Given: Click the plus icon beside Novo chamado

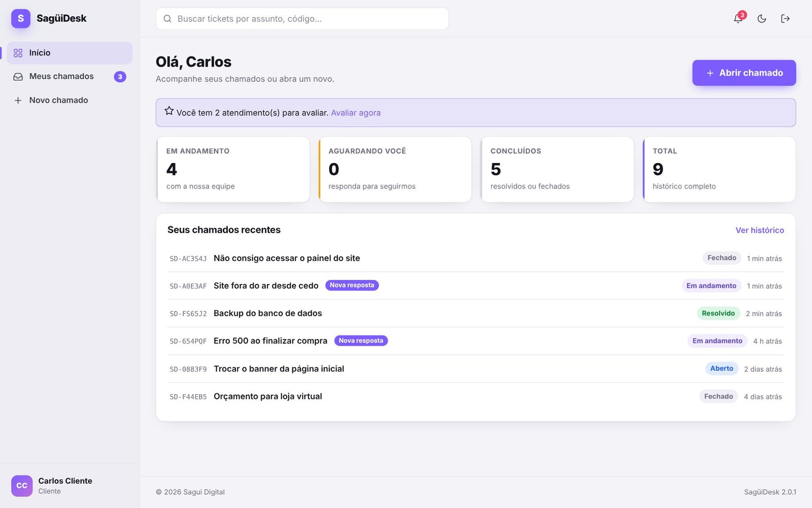Looking at the screenshot, I should pos(18,101).
